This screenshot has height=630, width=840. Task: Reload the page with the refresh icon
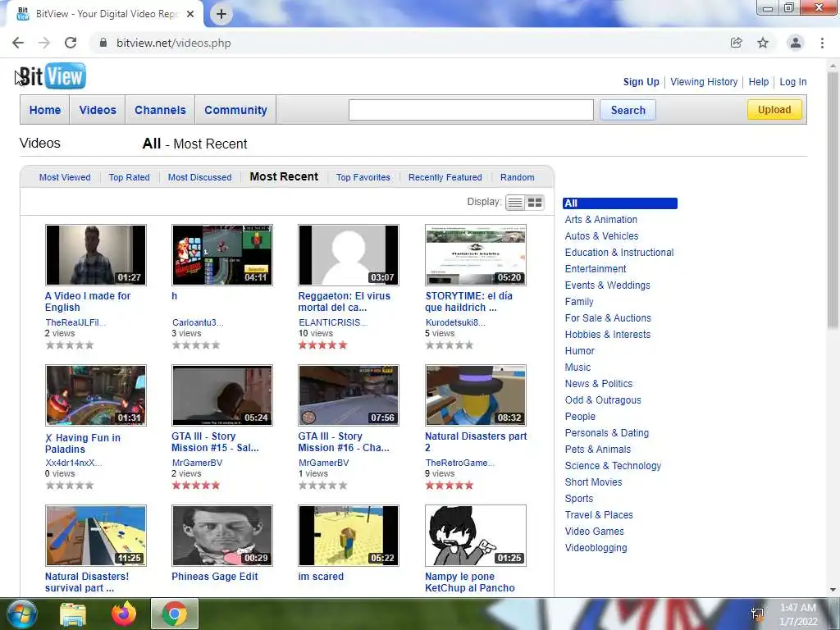[x=71, y=43]
